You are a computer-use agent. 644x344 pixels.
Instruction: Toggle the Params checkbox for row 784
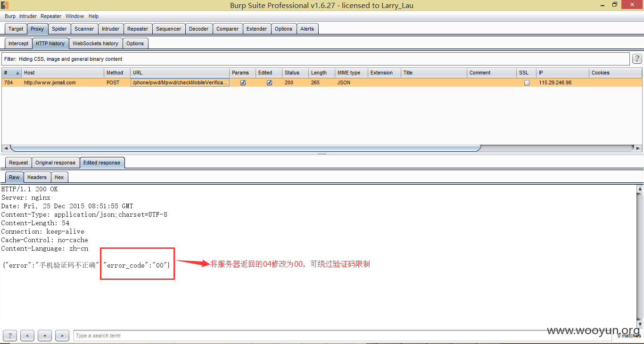click(x=243, y=82)
